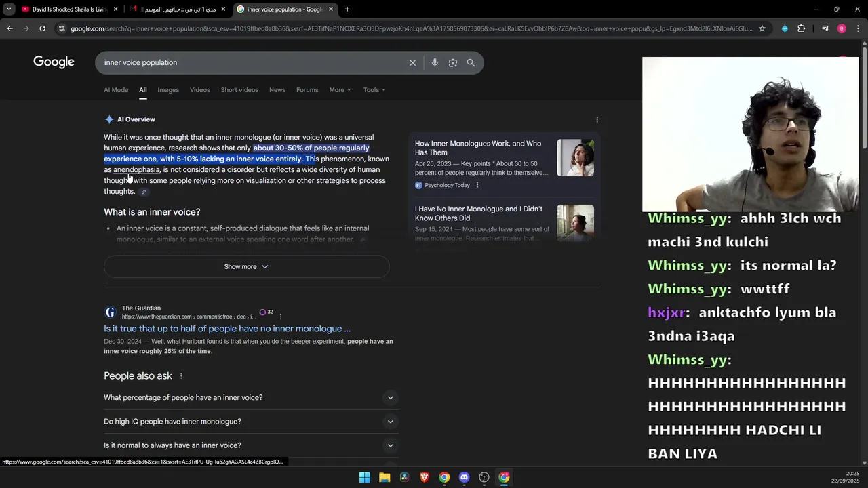Open the Videos results tab
The height and width of the screenshot is (488, 868).
(199, 90)
